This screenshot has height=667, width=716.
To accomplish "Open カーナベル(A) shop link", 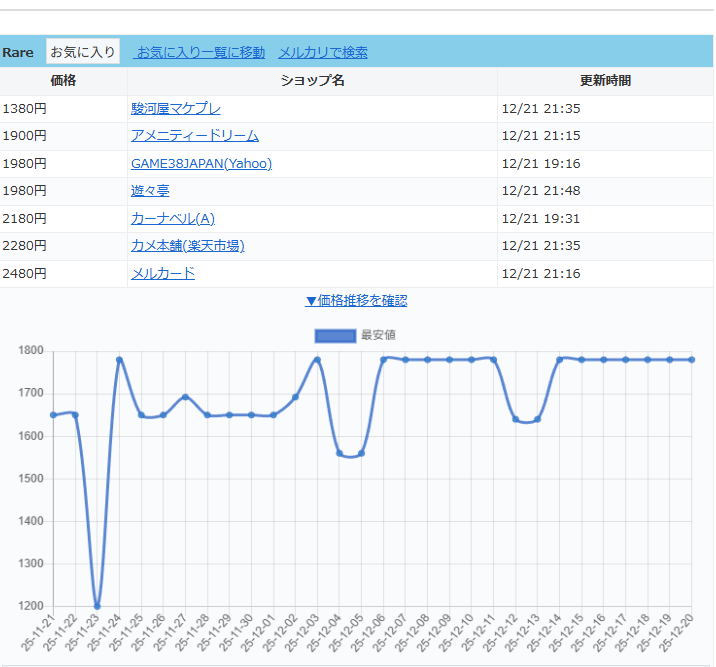I will click(173, 218).
